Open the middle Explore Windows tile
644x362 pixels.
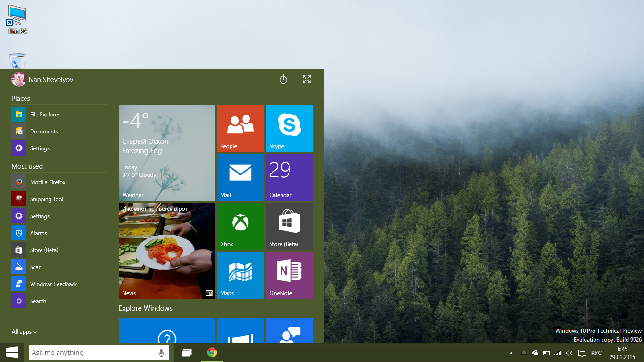(240, 330)
